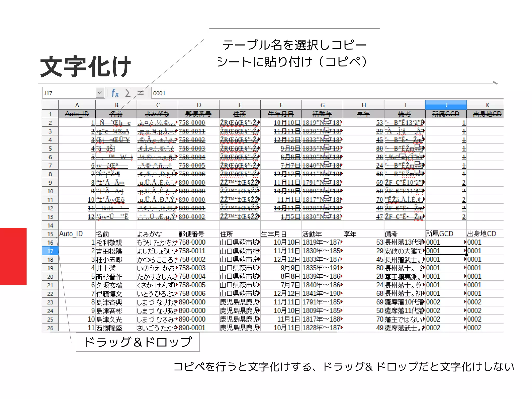532x399 pixels.
Task: Select column E header
Action: point(240,105)
